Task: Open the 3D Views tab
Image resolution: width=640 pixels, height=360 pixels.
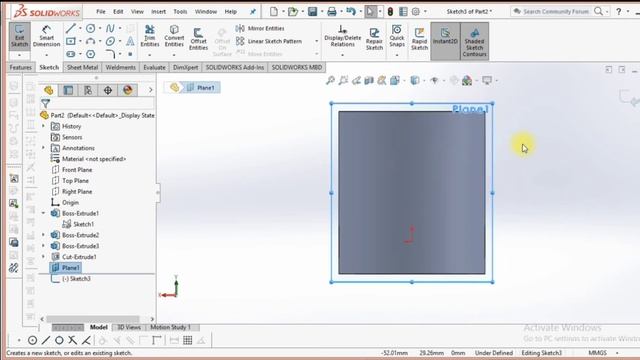Action: point(129,327)
